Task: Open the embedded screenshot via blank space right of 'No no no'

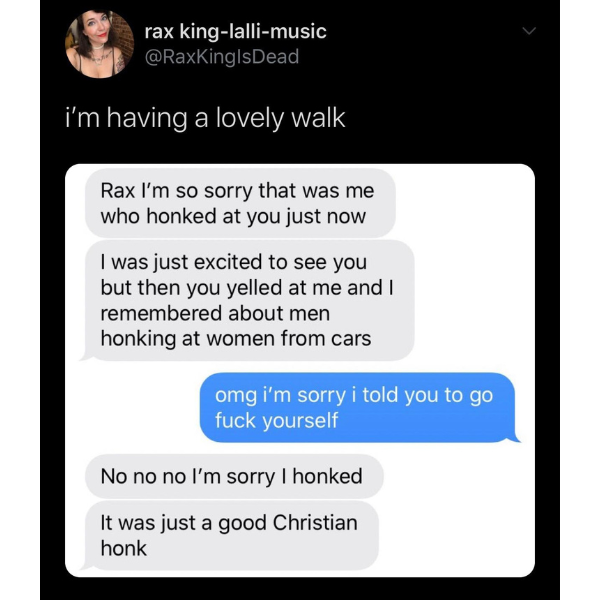Action: coord(457,476)
